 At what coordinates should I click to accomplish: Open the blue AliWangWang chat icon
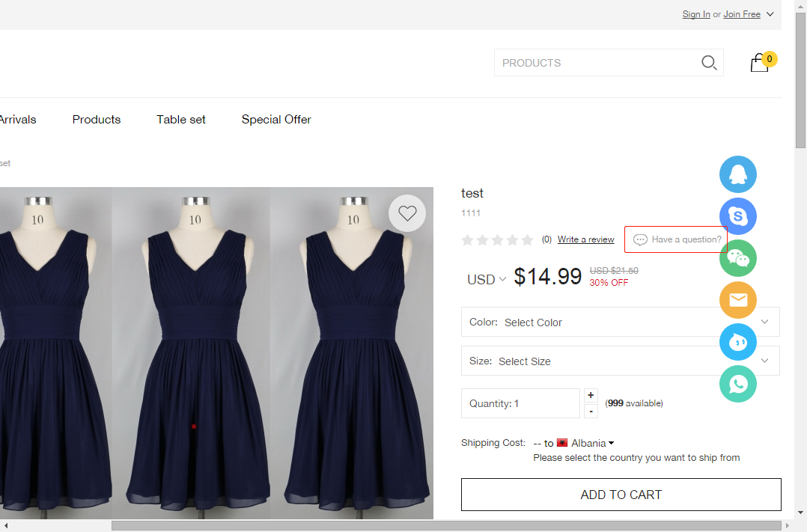[x=737, y=342]
